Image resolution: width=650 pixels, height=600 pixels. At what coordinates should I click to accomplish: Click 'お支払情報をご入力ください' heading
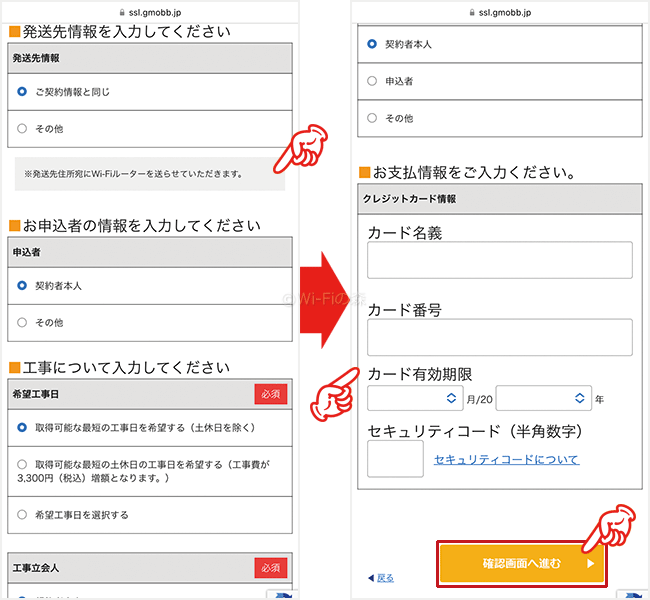click(x=474, y=172)
